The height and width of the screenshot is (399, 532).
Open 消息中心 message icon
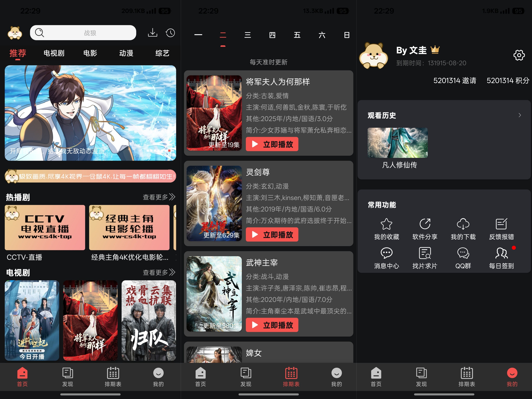(387, 253)
